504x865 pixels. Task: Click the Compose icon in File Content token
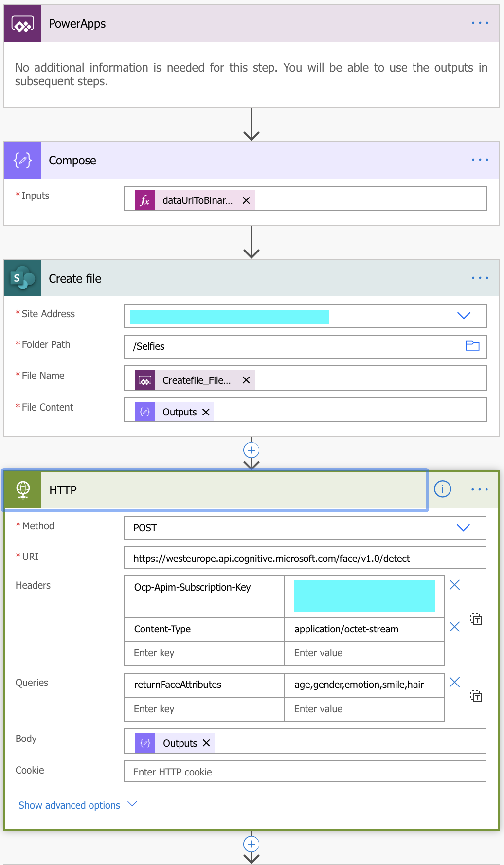[145, 412]
